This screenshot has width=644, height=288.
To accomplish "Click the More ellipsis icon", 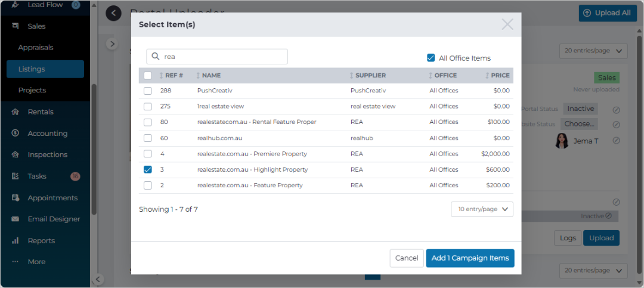I will coord(15,262).
